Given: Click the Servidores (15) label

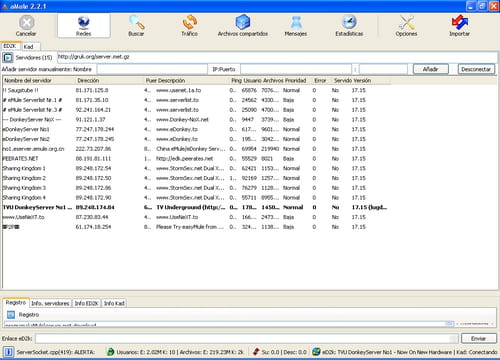Looking at the screenshot, I should point(34,58).
